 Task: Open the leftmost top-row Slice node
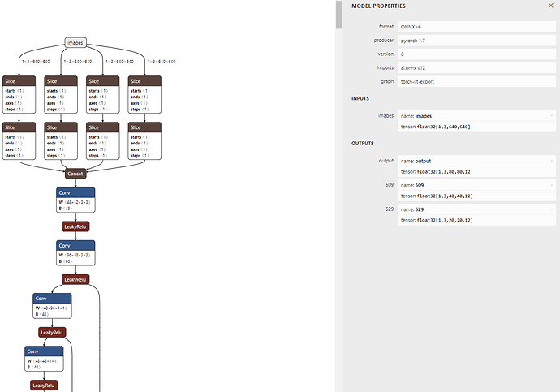(x=19, y=81)
